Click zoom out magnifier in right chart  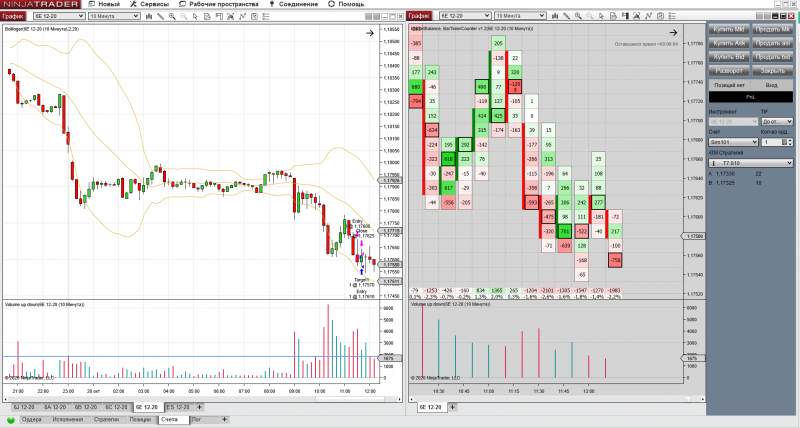point(590,16)
